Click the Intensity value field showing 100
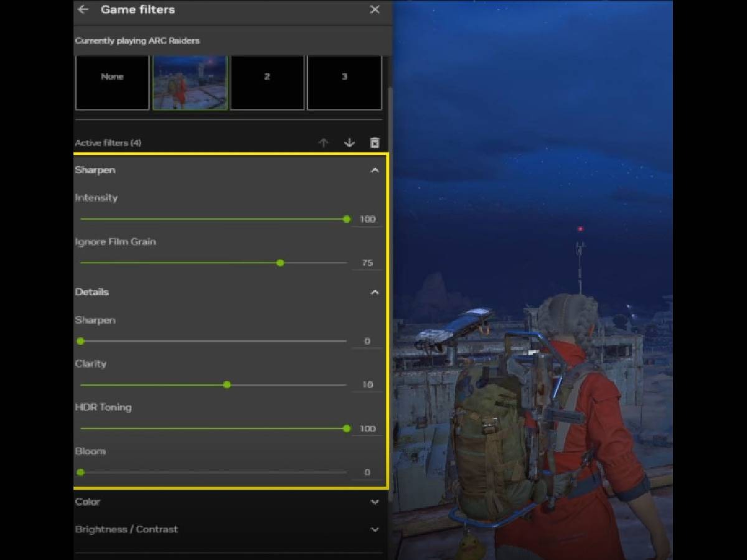Screen dimensions: 747x560 [367, 219]
